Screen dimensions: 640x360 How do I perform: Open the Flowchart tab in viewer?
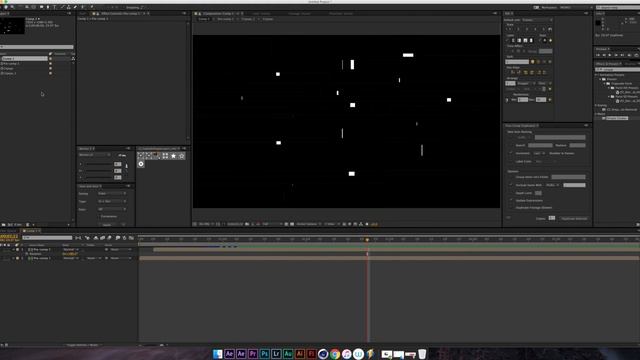pos(340,13)
